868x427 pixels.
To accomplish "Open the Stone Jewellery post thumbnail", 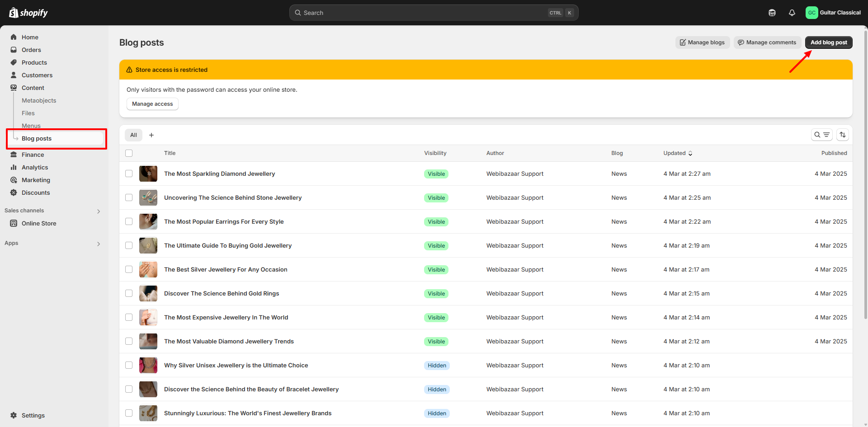I will (x=148, y=197).
